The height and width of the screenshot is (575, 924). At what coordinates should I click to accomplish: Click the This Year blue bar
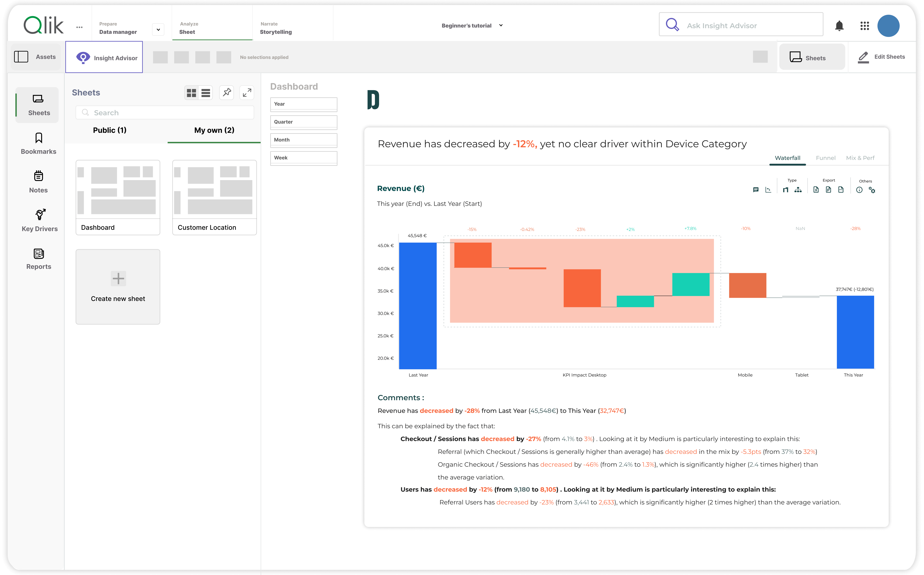tap(855, 332)
